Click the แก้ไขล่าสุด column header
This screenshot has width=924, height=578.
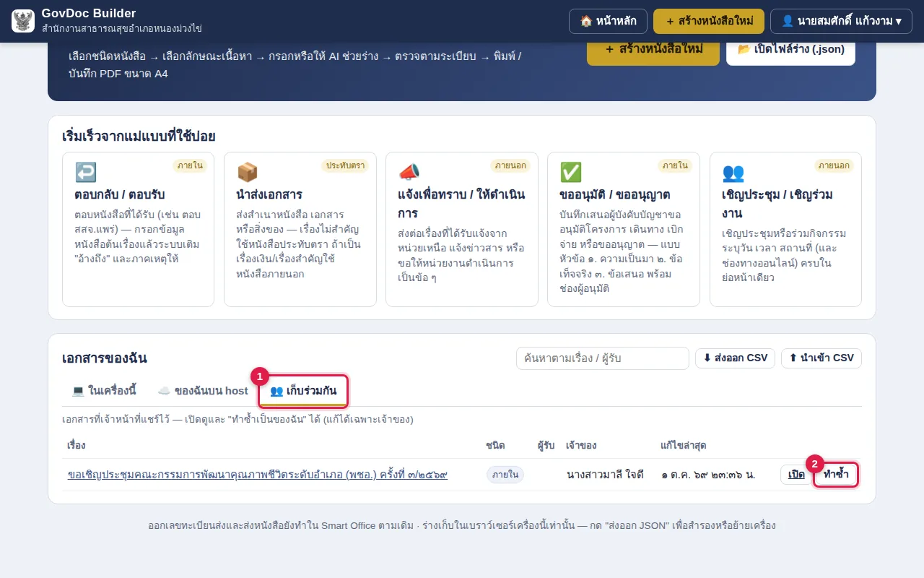(x=684, y=445)
